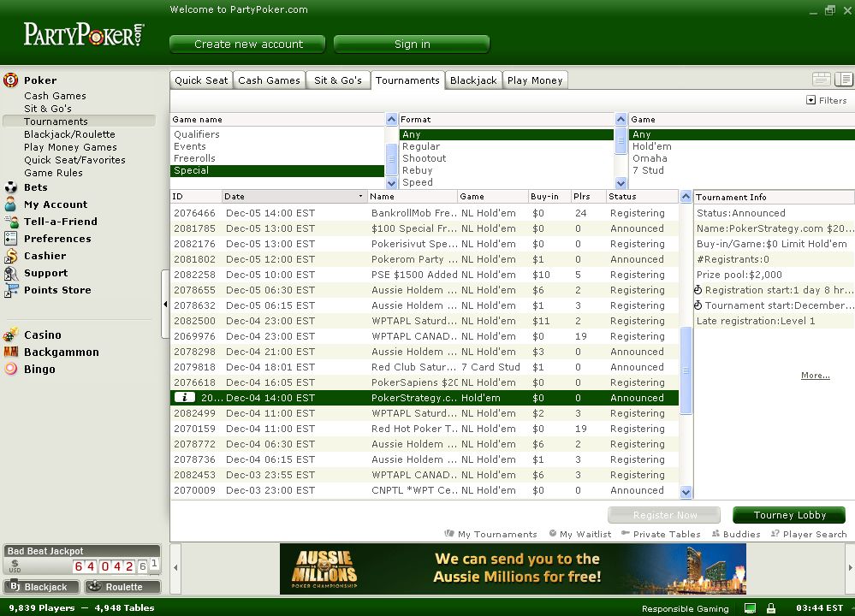The width and height of the screenshot is (855, 616).
Task: Click the Backgammon board icon
Action: [10, 352]
